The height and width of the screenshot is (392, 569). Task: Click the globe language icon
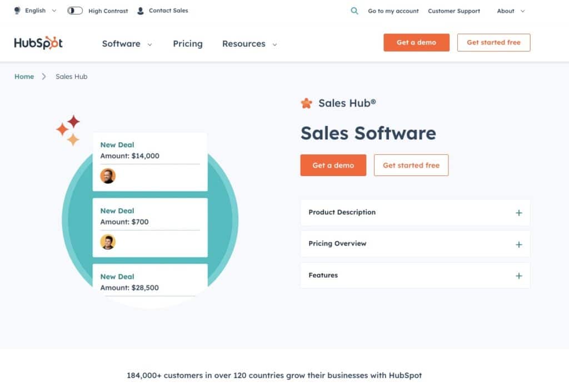pos(17,11)
